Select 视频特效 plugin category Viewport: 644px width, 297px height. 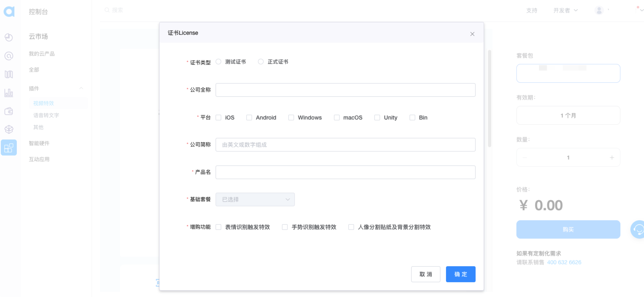pos(44,103)
